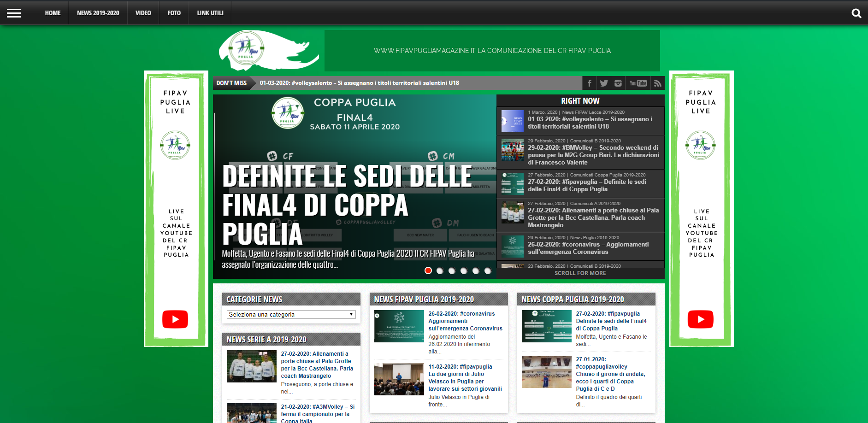Expand the Seleziona una categoria dropdown
The width and height of the screenshot is (868, 423).
point(291,314)
